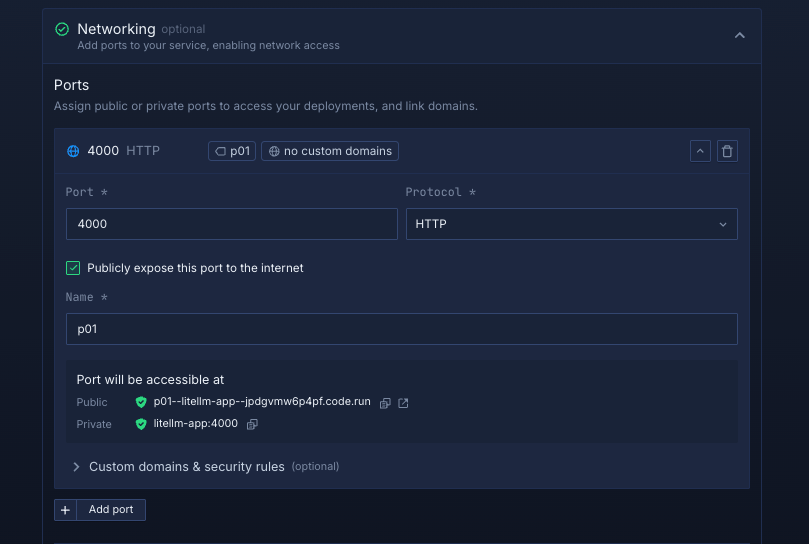Click the p01 port name tag
The height and width of the screenshot is (544, 809).
click(232, 151)
